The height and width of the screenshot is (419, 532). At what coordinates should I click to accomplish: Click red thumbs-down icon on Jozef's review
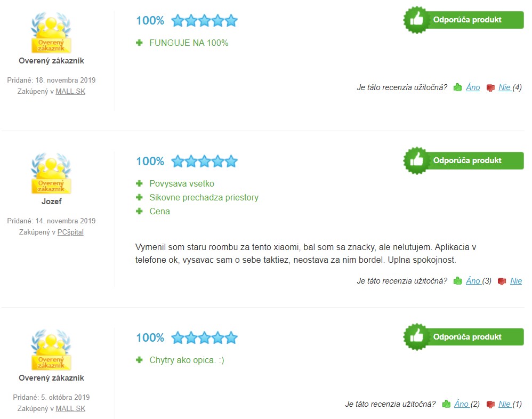point(502,281)
